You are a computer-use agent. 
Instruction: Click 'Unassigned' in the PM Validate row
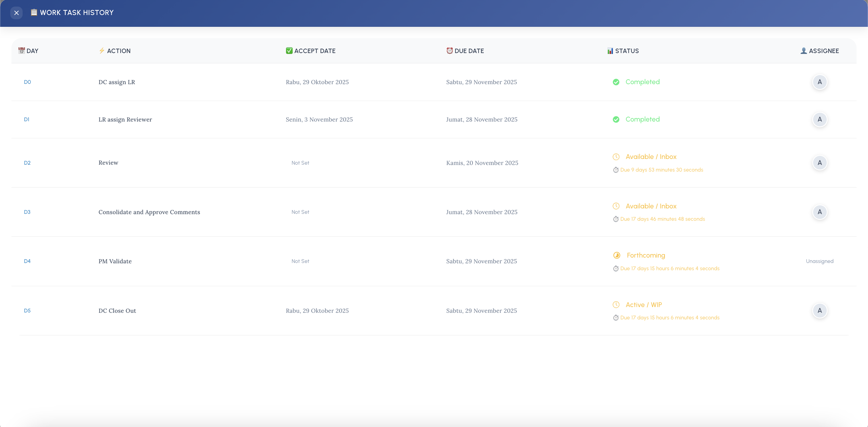pyautogui.click(x=819, y=261)
